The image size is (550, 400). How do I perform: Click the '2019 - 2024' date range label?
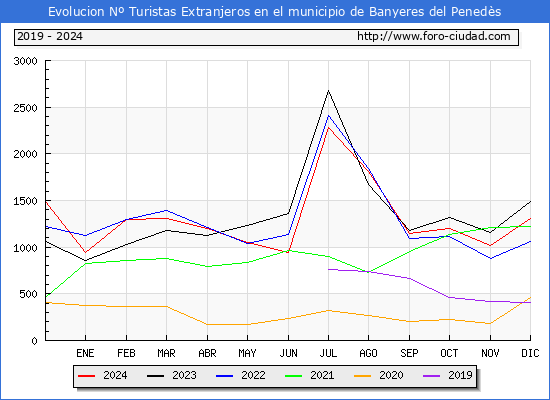(x=50, y=36)
